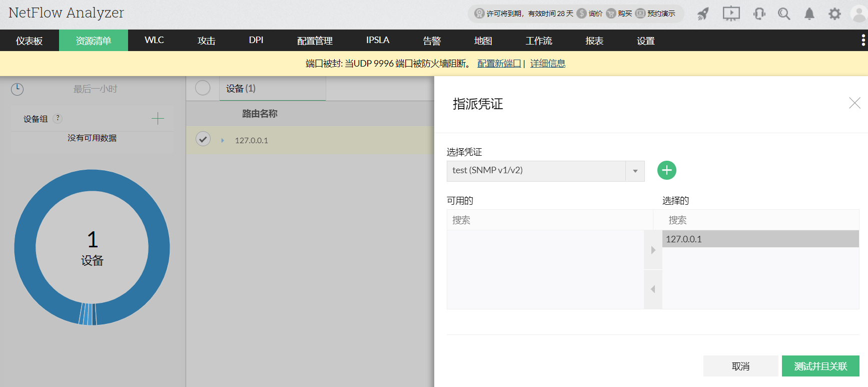This screenshot has height=387, width=868.
Task: Expand the 127.0.0.1 device row
Action: 223,140
